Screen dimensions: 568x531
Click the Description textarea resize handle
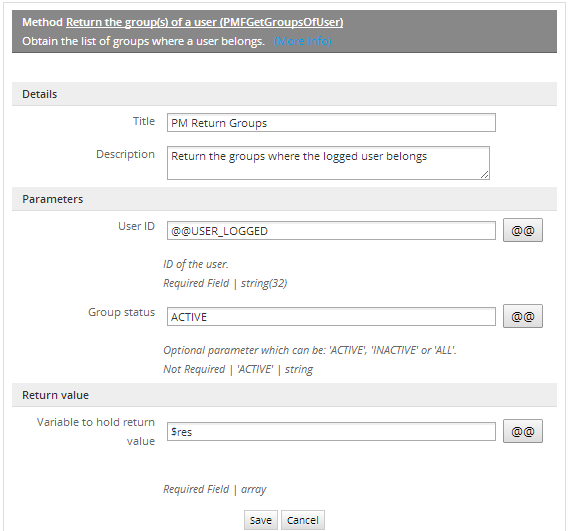tap(485, 175)
